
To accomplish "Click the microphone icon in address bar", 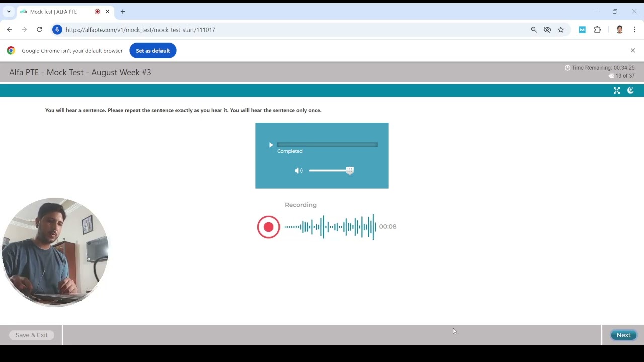I will 57,30.
